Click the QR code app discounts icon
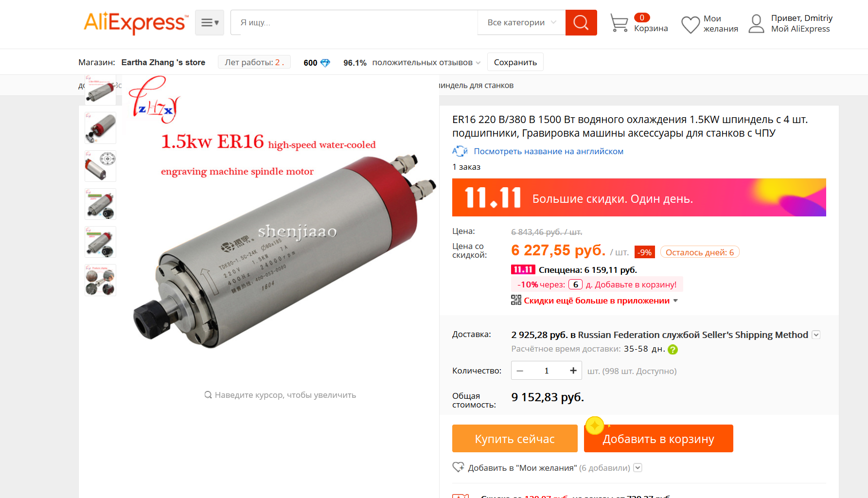This screenshot has width=868, height=498. click(516, 300)
